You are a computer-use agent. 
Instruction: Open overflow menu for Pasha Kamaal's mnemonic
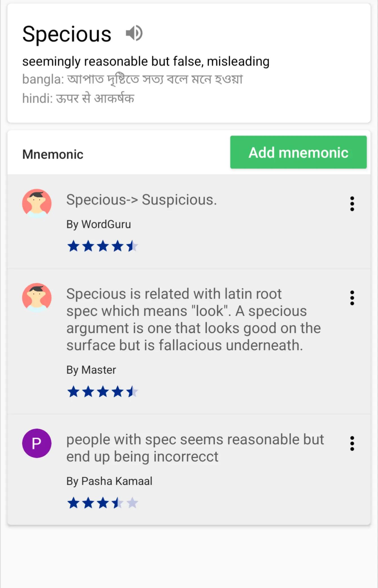352,444
